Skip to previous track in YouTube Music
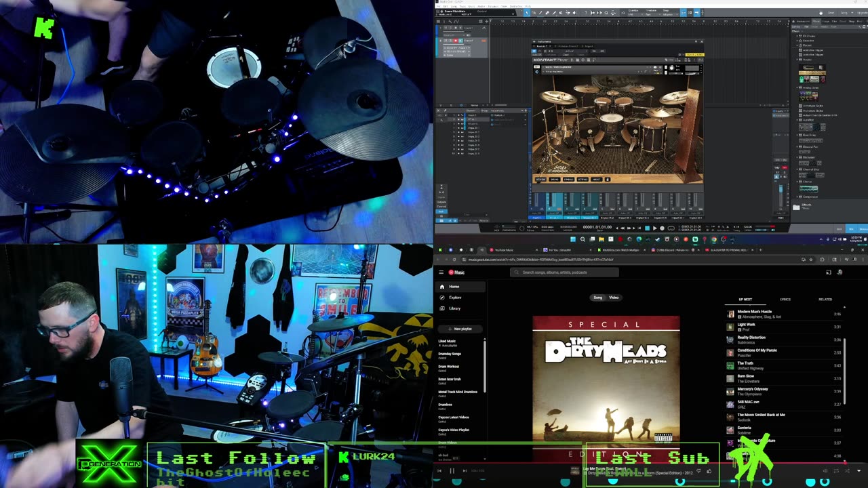The image size is (868, 488). (x=439, y=471)
